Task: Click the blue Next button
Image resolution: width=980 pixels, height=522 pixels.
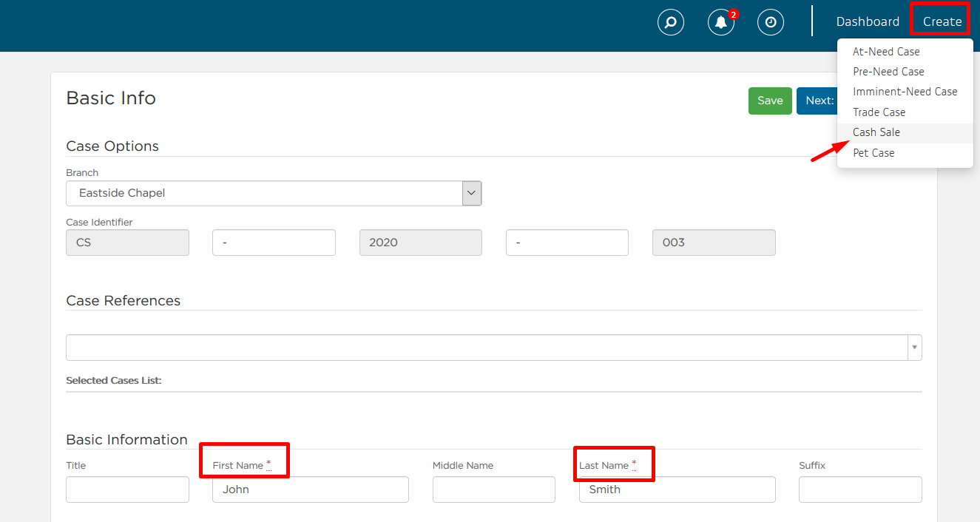Action: tap(817, 101)
